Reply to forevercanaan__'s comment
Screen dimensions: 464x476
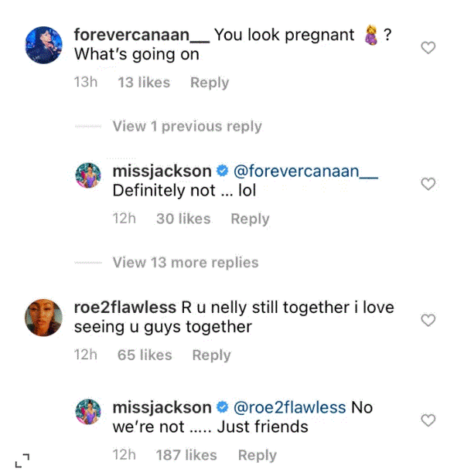tap(210, 83)
